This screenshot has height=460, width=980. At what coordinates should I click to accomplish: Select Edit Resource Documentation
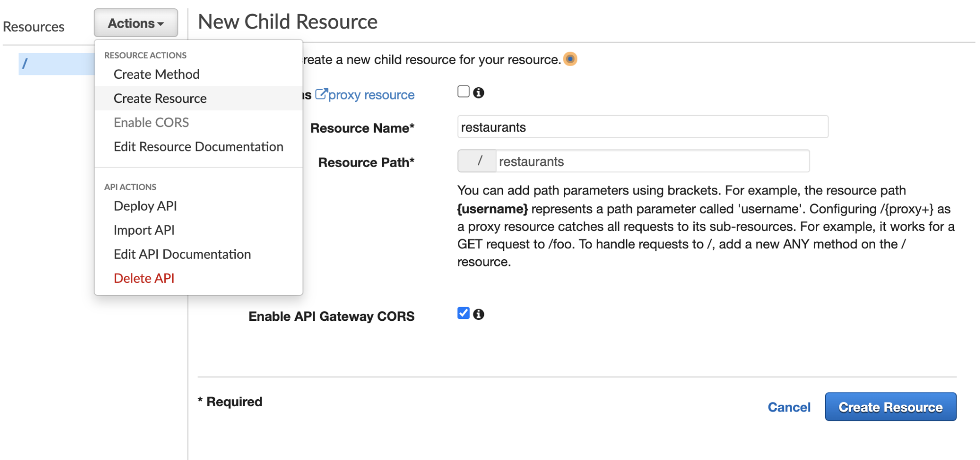pyautogui.click(x=198, y=146)
